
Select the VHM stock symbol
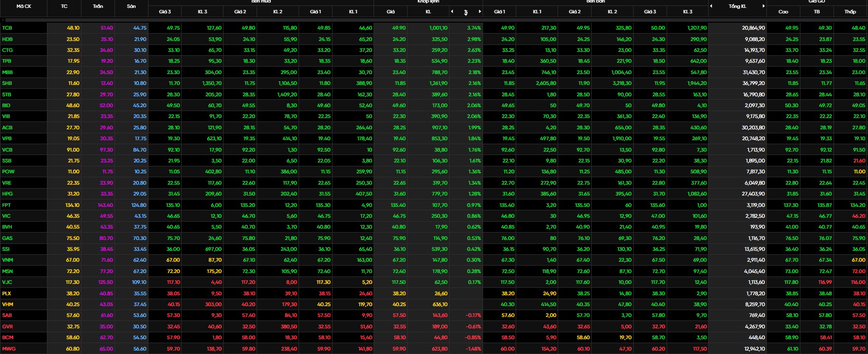pos(7,304)
